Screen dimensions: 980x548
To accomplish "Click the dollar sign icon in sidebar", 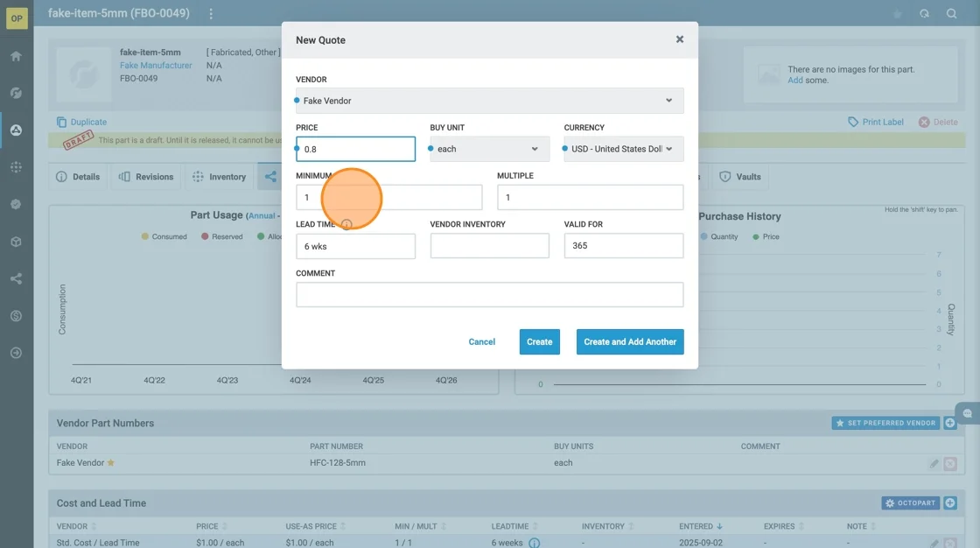I will tap(16, 316).
